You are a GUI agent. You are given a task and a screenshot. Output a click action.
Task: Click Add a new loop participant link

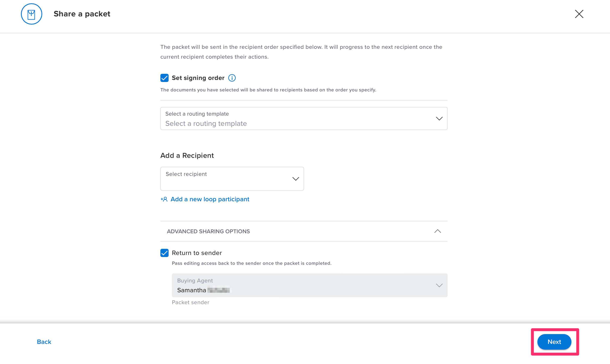point(210,199)
